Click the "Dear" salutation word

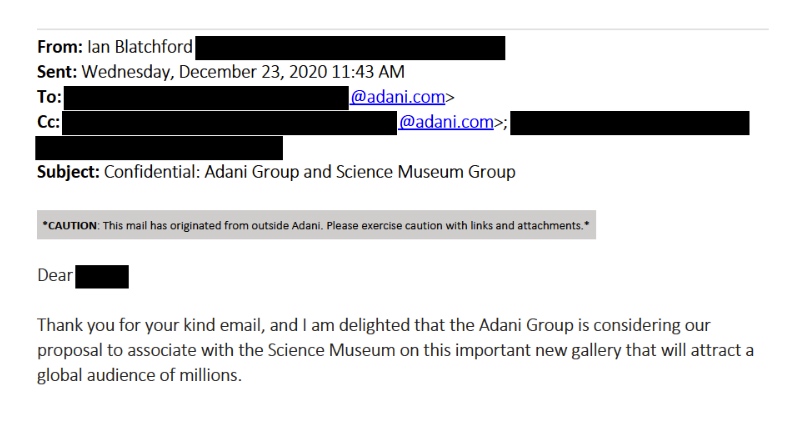coord(55,276)
